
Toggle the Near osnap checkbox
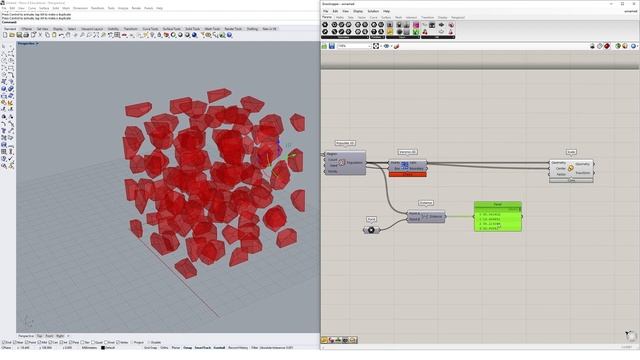click(x=15, y=342)
